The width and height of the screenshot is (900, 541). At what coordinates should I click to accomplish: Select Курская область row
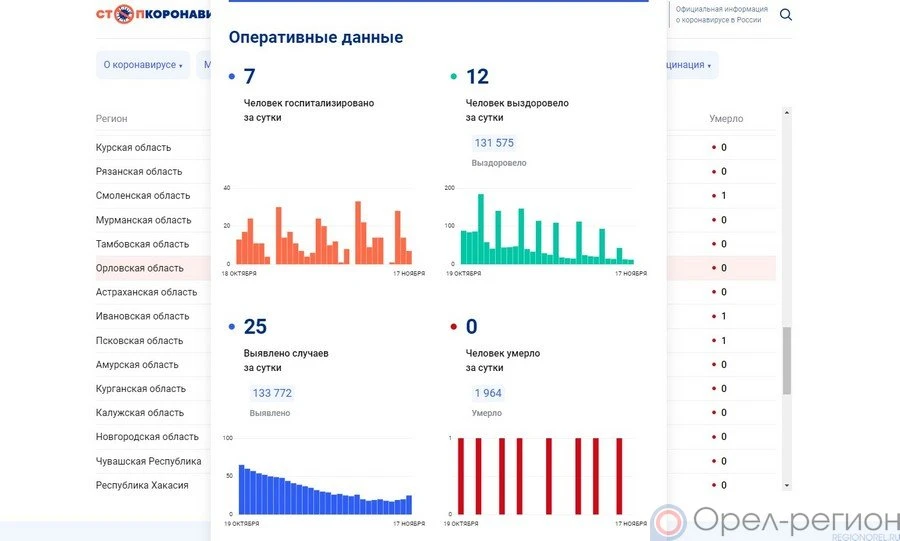click(133, 148)
